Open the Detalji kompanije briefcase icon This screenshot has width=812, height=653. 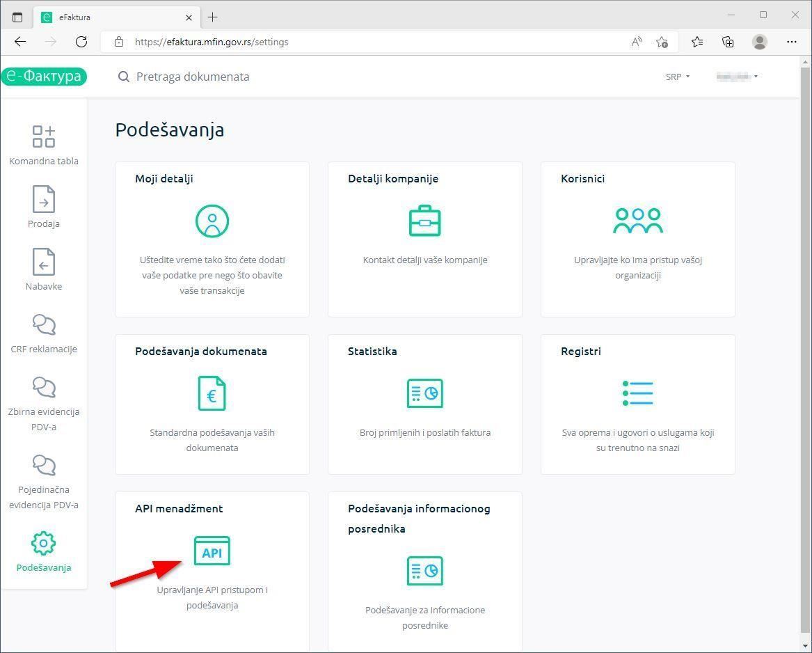pyautogui.click(x=424, y=221)
